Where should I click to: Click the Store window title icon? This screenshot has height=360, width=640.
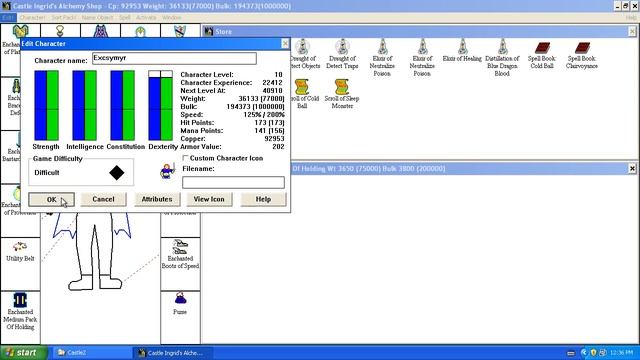[x=209, y=31]
